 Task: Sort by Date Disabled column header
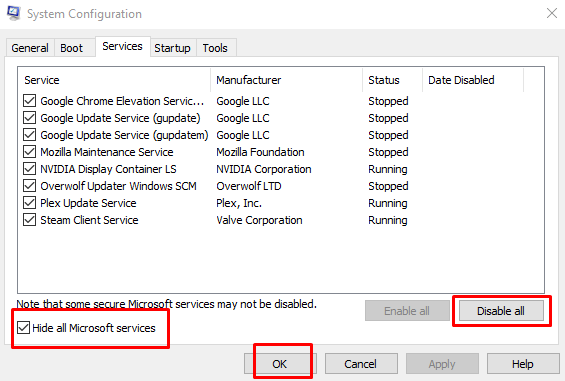(473, 80)
